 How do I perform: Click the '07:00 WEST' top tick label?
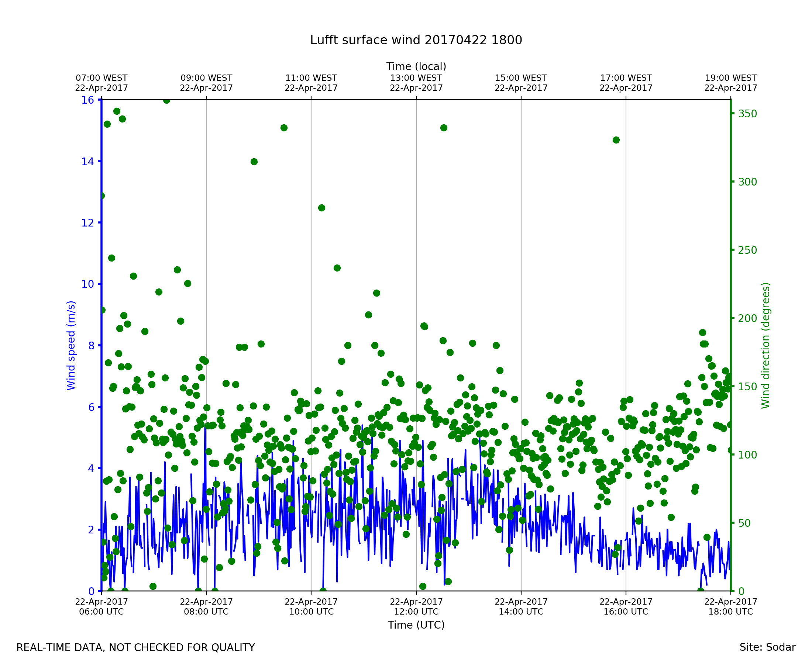pyautogui.click(x=101, y=78)
